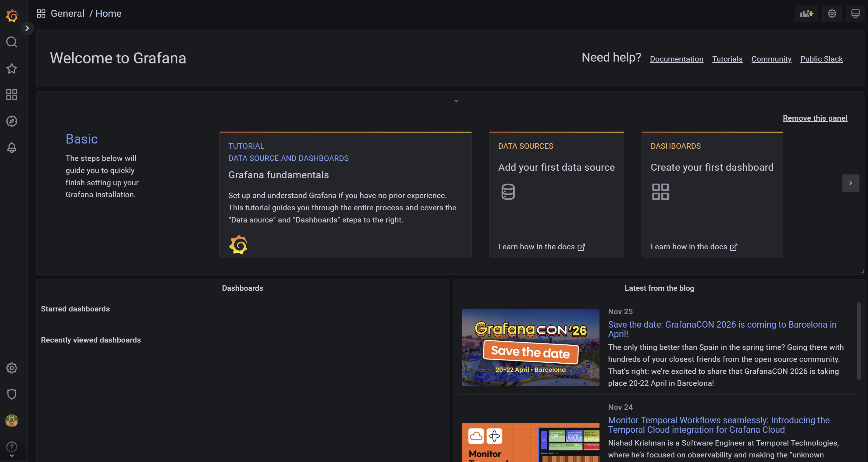The image size is (868, 462).
Task: Expand the panel header chevron dropdown
Action: 456,101
